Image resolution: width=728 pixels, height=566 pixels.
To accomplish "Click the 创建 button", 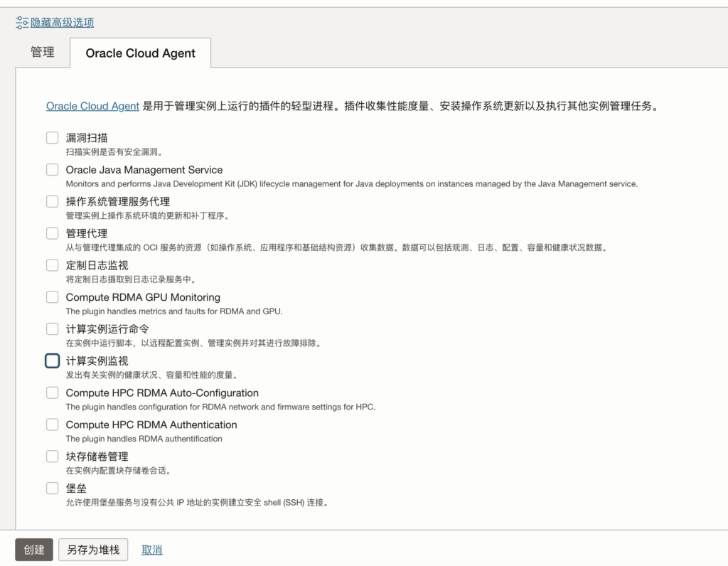I will [x=34, y=550].
